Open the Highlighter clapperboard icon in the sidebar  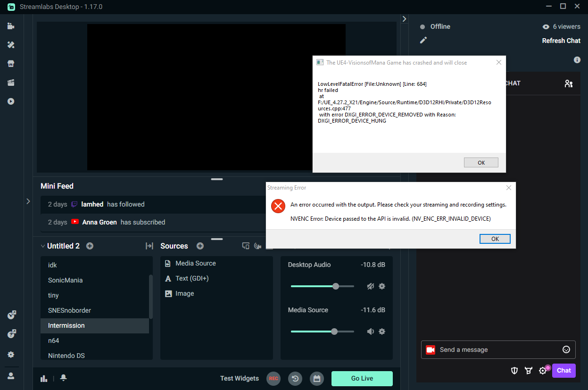(11, 83)
